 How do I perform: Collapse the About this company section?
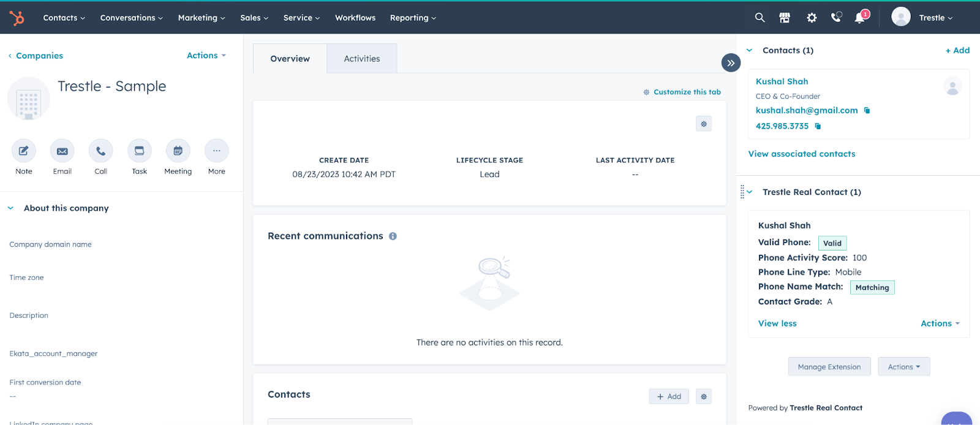(10, 208)
